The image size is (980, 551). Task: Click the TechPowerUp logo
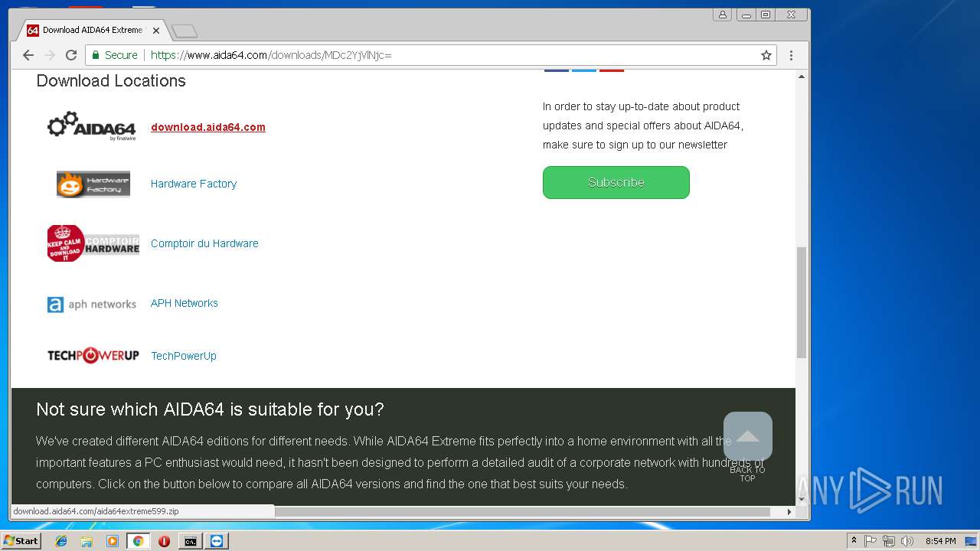point(93,355)
